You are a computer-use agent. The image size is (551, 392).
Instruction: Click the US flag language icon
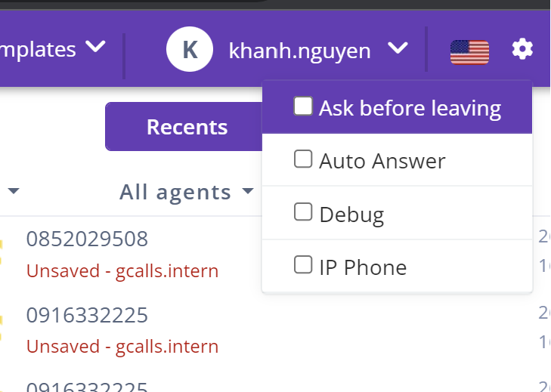tap(469, 51)
